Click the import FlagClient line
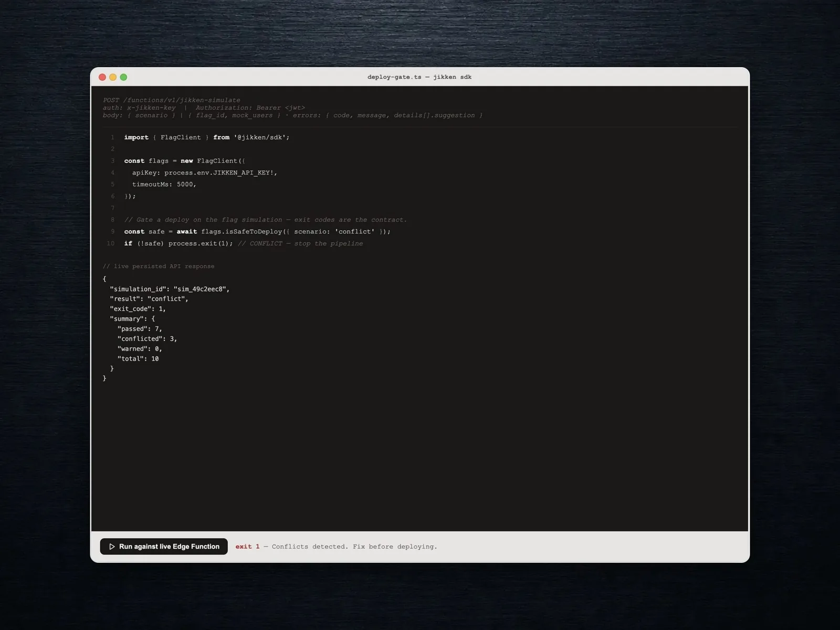Viewport: 840px width, 630px height. [x=207, y=138]
